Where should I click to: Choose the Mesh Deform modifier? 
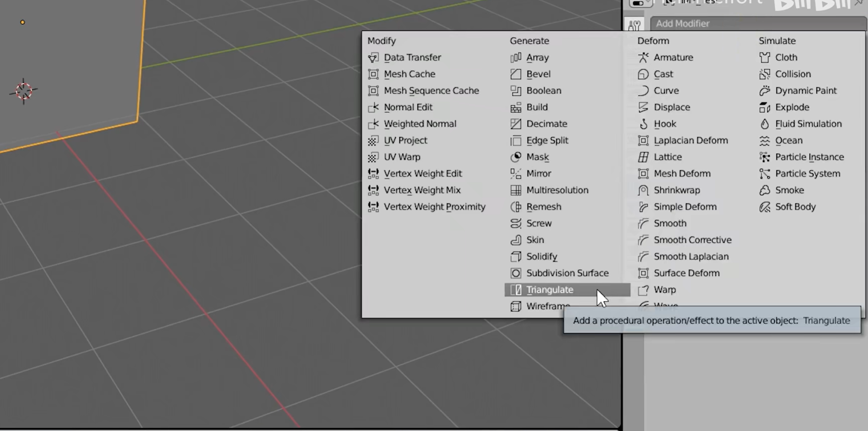[x=682, y=173]
